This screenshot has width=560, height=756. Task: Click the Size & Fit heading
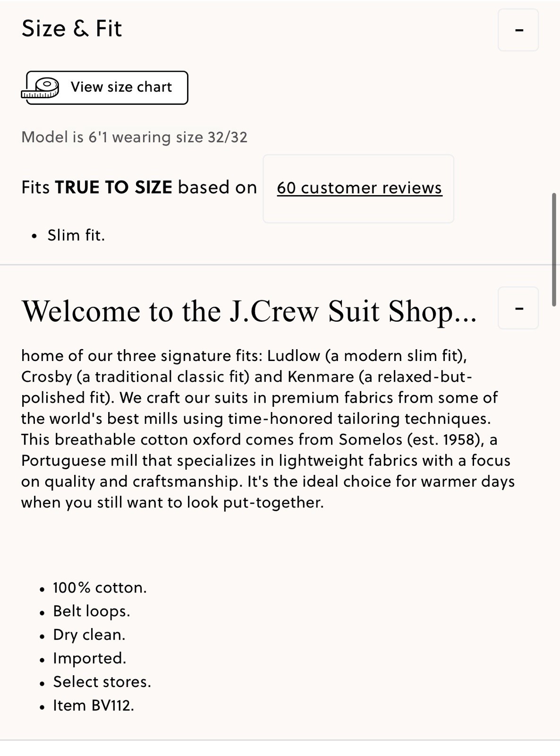pos(72,29)
